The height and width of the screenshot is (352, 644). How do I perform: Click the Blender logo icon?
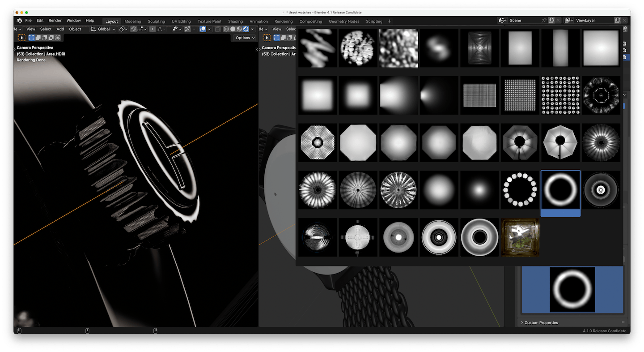click(x=19, y=21)
